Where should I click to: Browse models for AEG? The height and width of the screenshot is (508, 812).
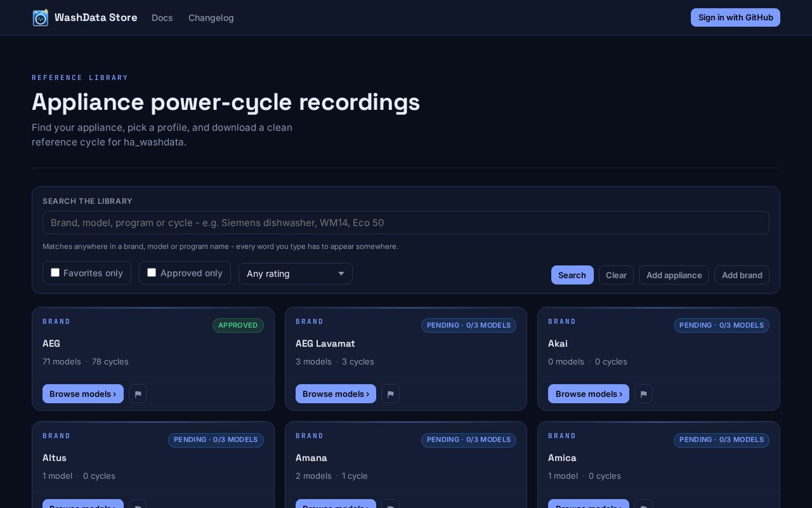83,394
